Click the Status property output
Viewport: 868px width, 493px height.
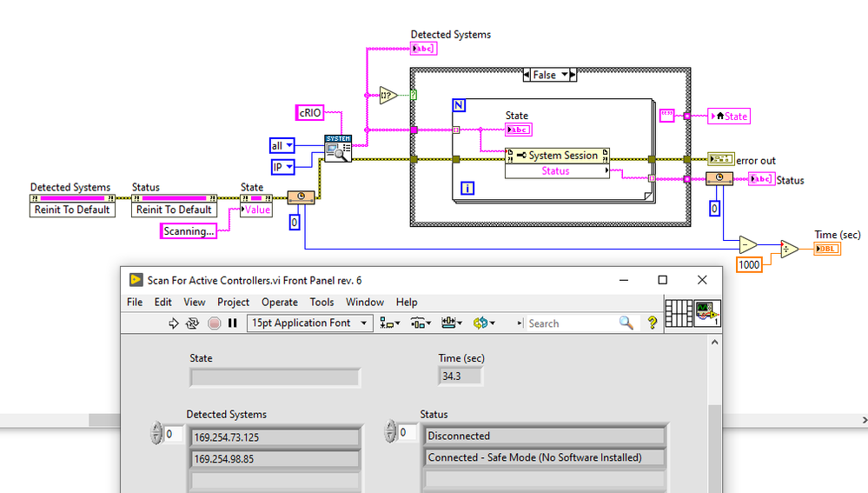pos(558,170)
